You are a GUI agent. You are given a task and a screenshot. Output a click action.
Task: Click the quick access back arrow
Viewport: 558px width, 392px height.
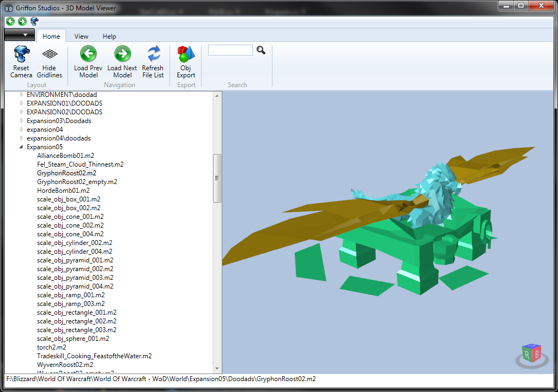(x=10, y=21)
